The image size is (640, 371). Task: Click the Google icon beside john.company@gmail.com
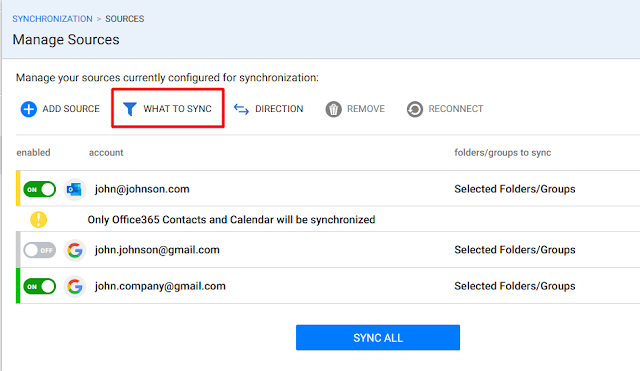(x=75, y=287)
